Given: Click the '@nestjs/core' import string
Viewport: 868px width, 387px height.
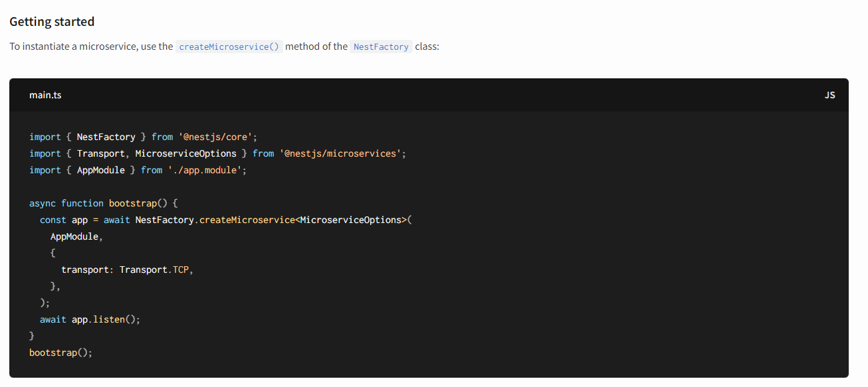Looking at the screenshot, I should tap(215, 137).
